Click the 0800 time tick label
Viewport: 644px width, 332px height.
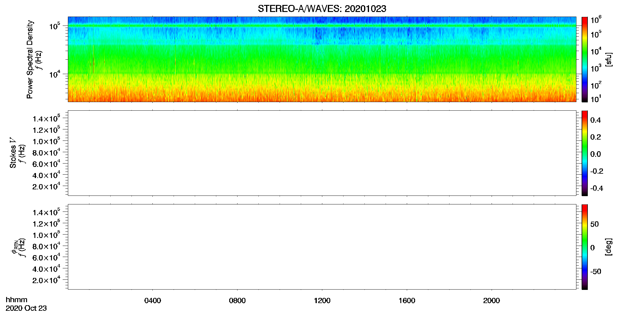[237, 301]
